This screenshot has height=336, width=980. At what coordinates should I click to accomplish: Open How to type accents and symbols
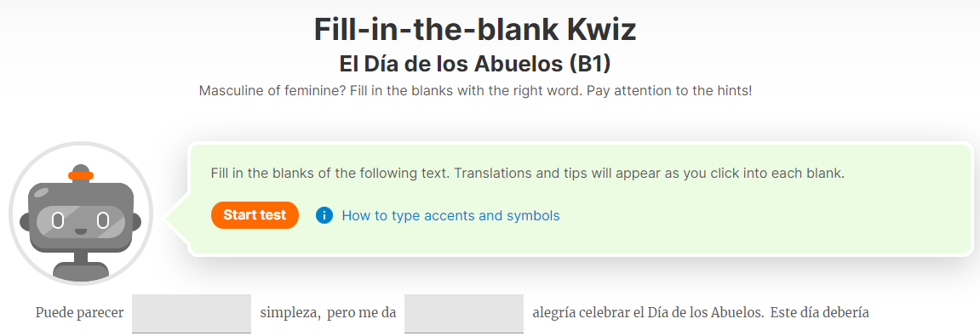(450, 216)
